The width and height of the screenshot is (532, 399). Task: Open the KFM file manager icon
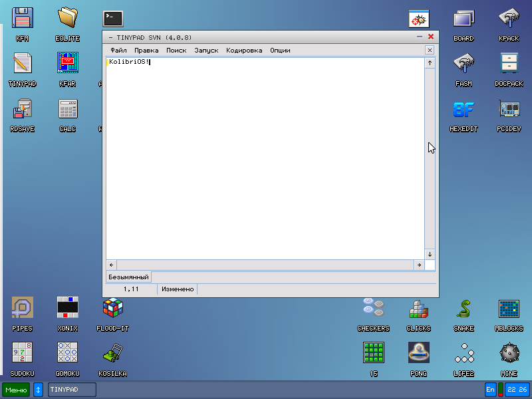(23, 18)
